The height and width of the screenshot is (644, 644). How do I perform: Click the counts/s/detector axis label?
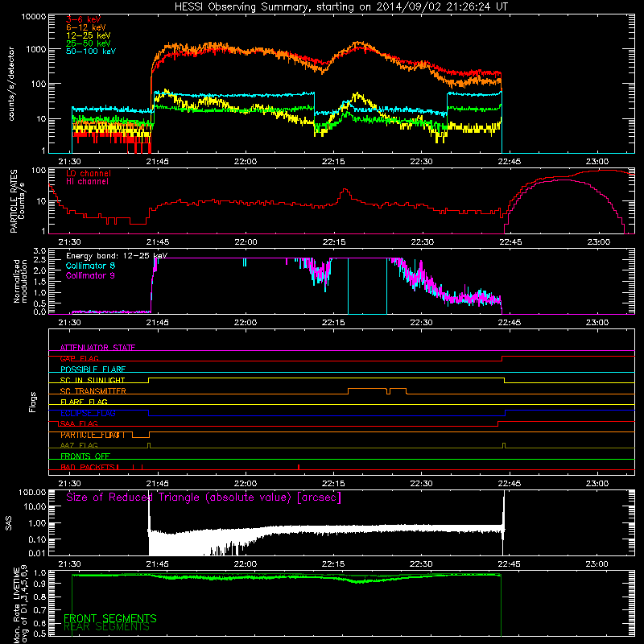[11, 84]
